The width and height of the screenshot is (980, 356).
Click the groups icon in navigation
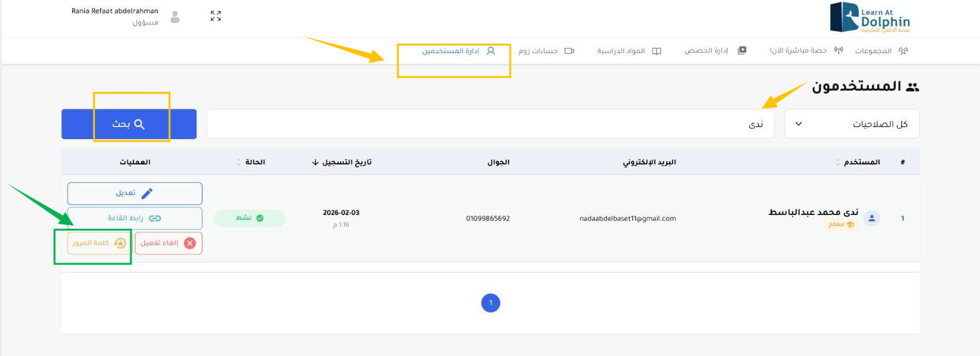point(903,51)
